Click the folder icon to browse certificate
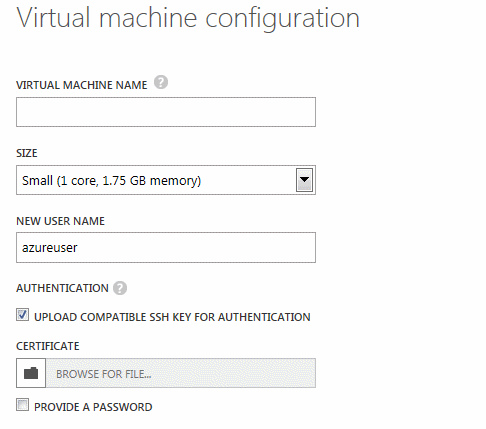 click(x=31, y=373)
